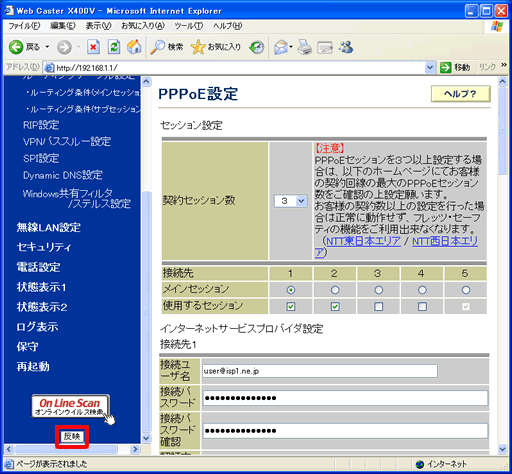Check use-session checkbox for destination 4

click(x=422, y=306)
